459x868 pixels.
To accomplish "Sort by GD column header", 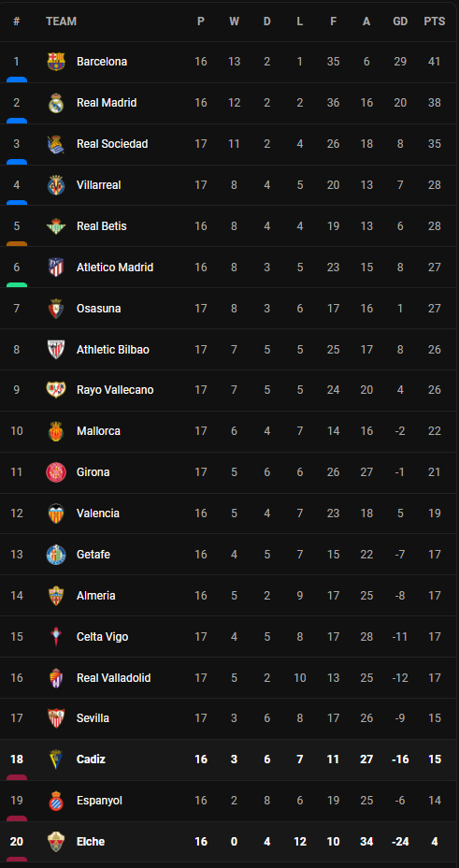I will 400,22.
